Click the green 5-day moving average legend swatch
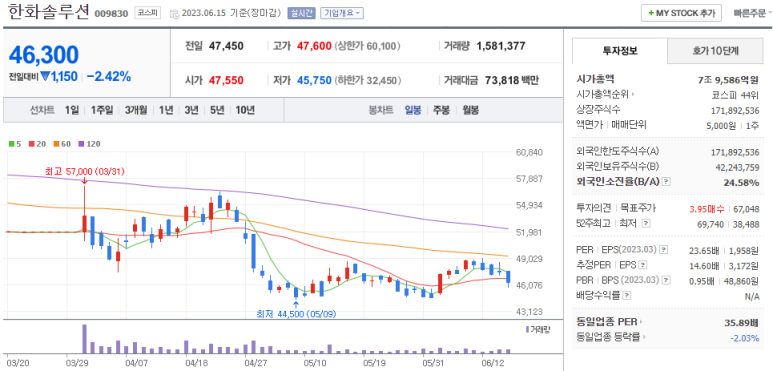Image resolution: width=773 pixels, height=371 pixels. [12, 144]
